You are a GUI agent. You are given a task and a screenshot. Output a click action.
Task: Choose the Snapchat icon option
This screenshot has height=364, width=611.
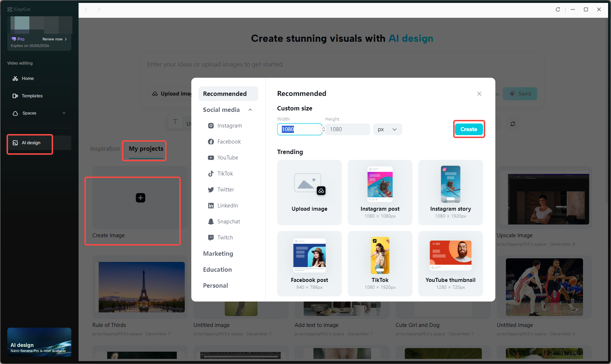[211, 221]
